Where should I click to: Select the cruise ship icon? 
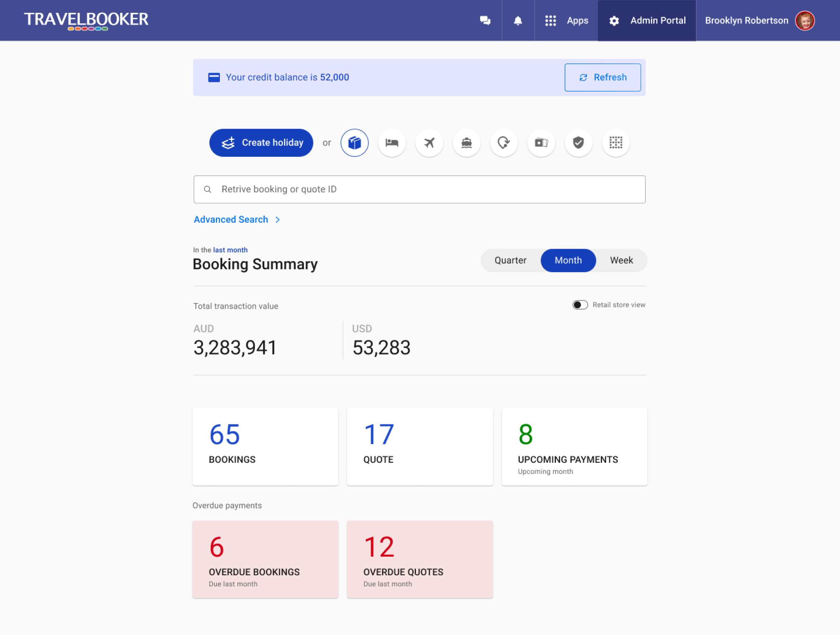tap(466, 143)
